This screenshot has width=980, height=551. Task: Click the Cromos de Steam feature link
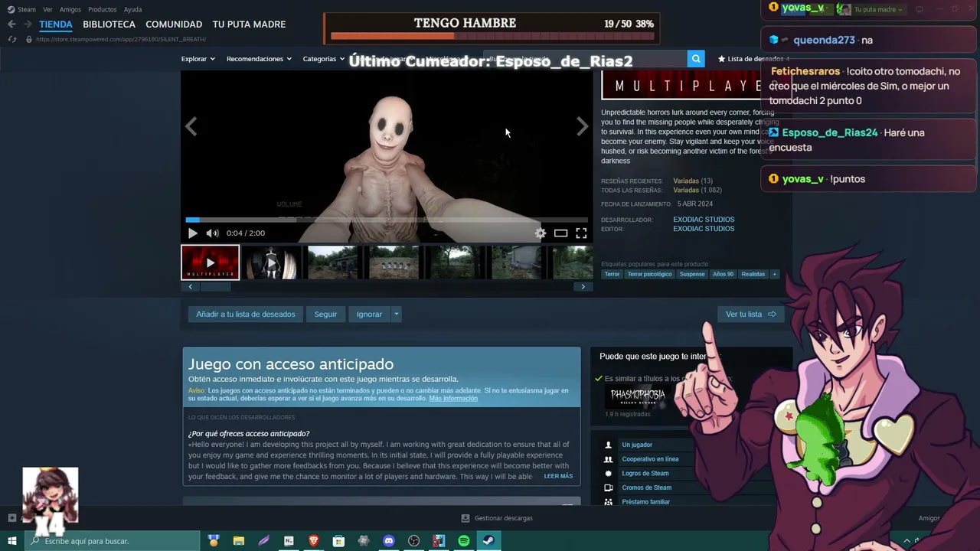pos(647,487)
